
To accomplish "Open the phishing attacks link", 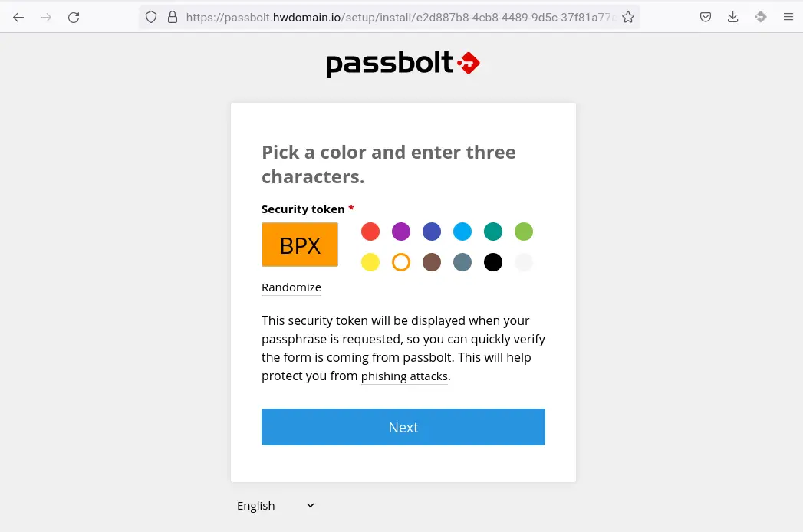I will click(x=405, y=376).
